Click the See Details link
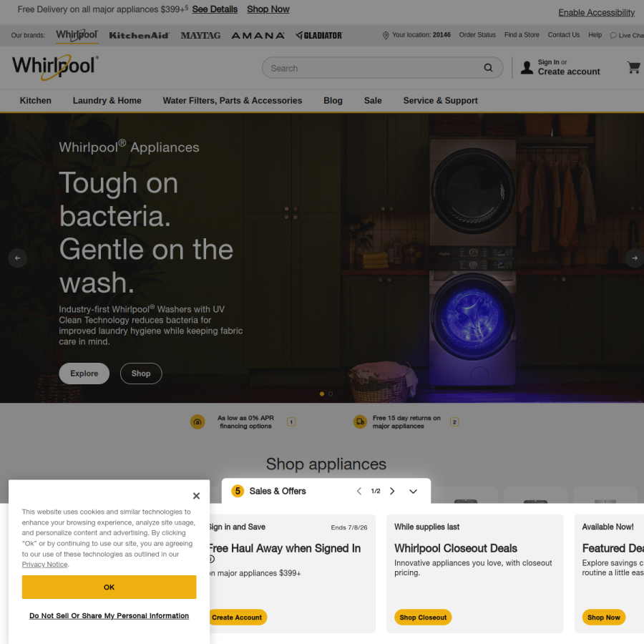This screenshot has height=644, width=644. pos(215,9)
